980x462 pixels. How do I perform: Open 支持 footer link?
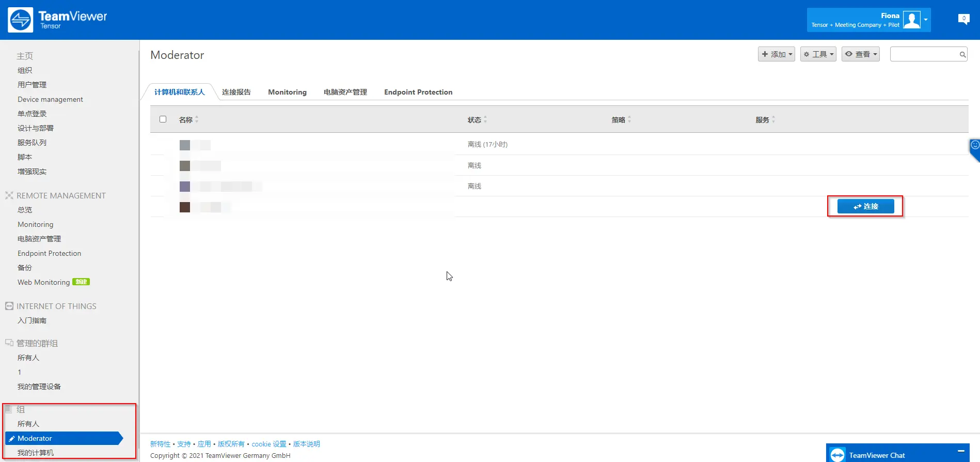point(184,444)
